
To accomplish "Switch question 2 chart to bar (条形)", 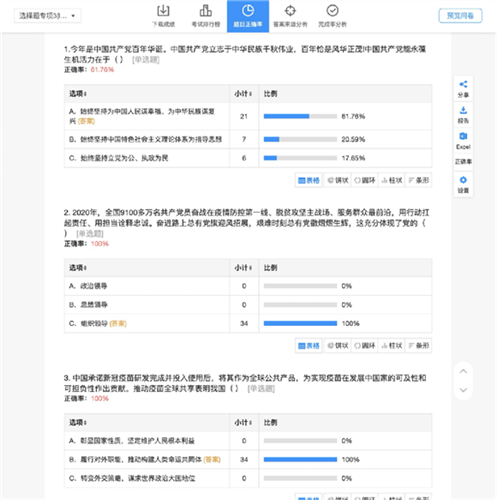I will point(418,346).
